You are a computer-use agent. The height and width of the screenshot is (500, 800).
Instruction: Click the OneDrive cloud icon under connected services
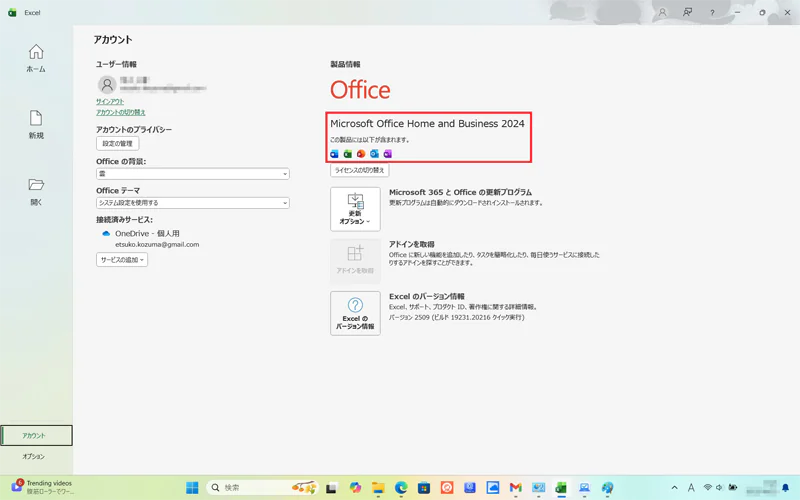[x=106, y=234]
